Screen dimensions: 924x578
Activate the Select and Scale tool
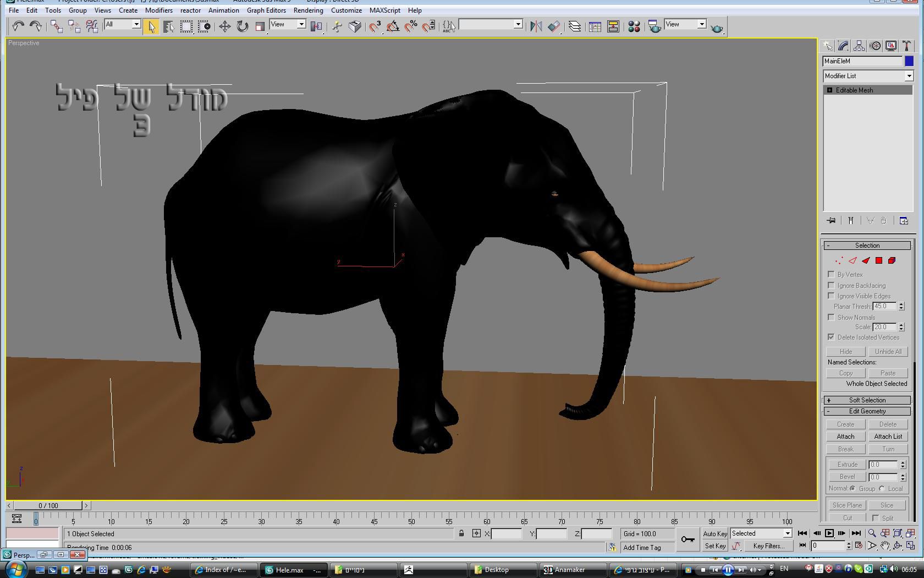260,26
